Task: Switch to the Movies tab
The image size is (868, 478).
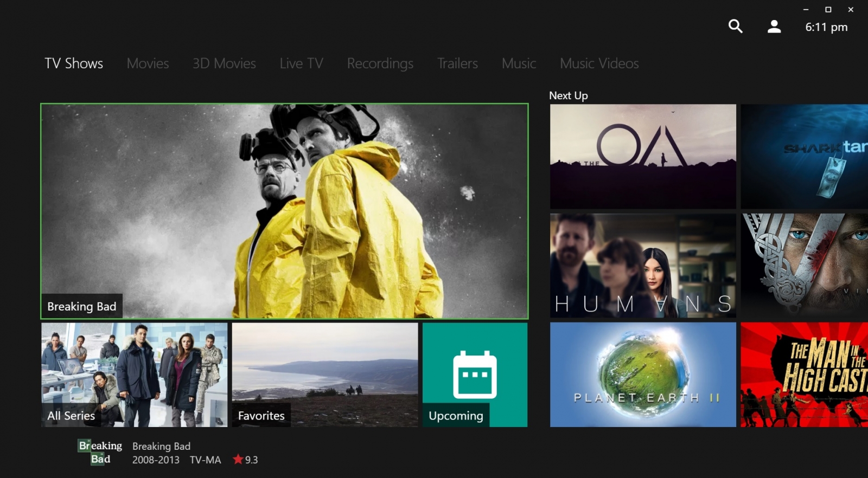Action: (148, 63)
